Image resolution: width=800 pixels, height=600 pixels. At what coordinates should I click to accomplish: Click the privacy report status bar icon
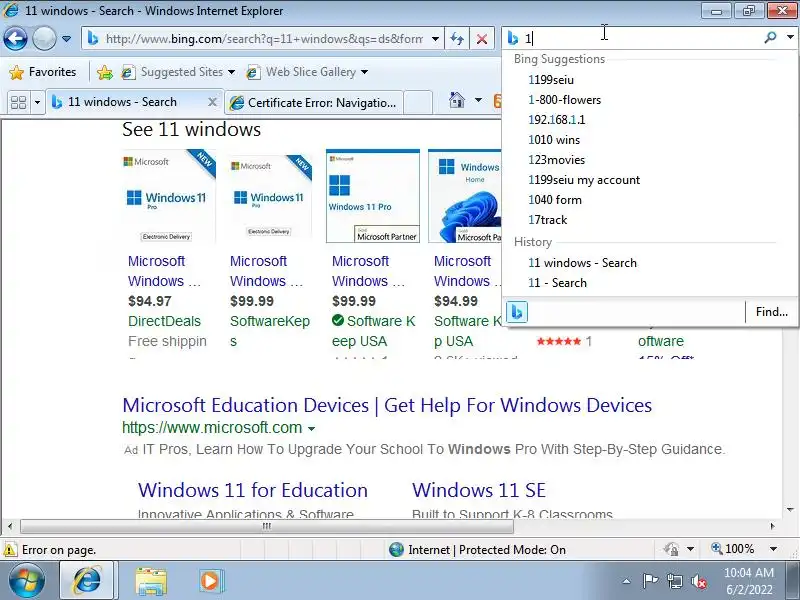click(x=671, y=549)
